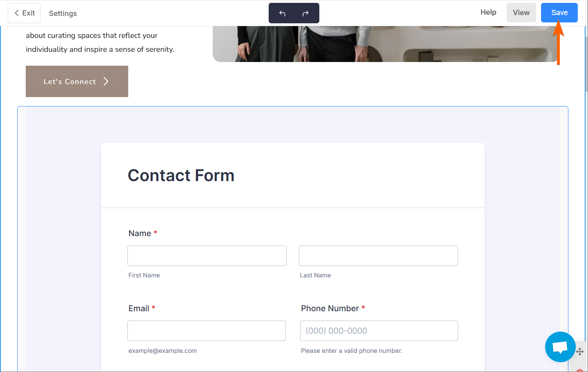588x372 pixels.
Task: Focus the Last Name input field
Action: point(378,256)
